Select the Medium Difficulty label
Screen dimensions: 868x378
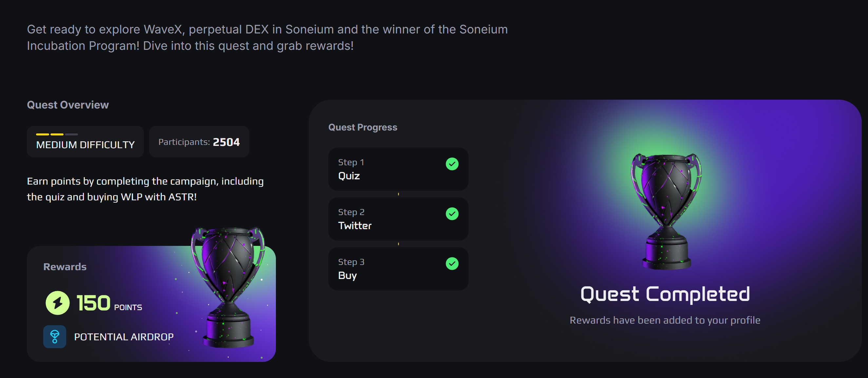pos(85,145)
